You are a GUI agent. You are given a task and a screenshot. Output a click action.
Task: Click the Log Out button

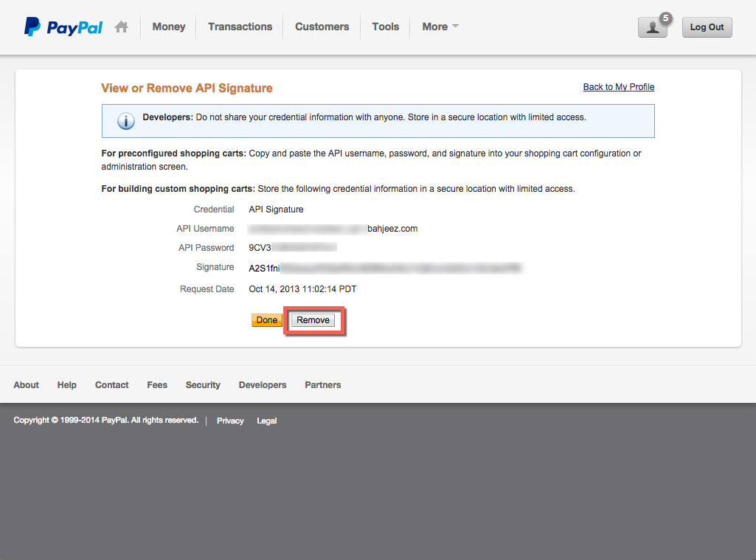[707, 27]
